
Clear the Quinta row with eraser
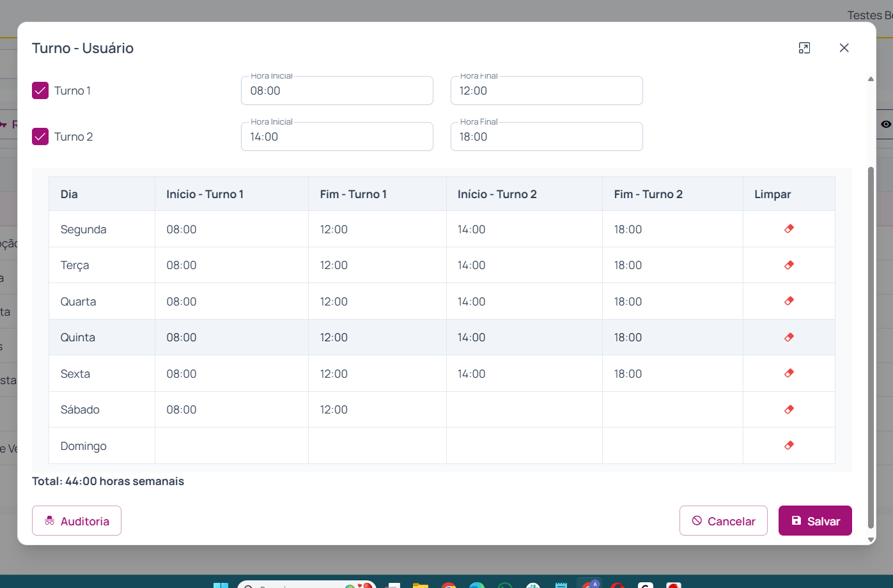(789, 337)
